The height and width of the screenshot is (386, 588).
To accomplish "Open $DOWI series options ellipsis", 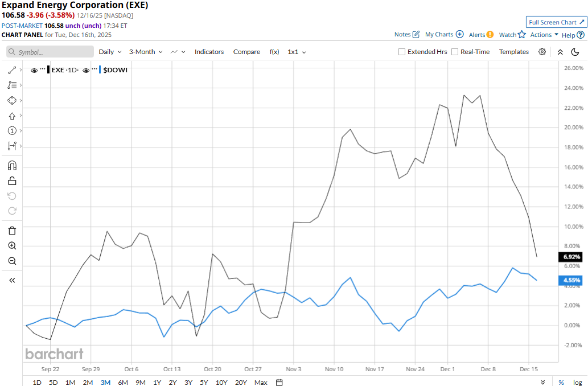I will pyautogui.click(x=94, y=69).
